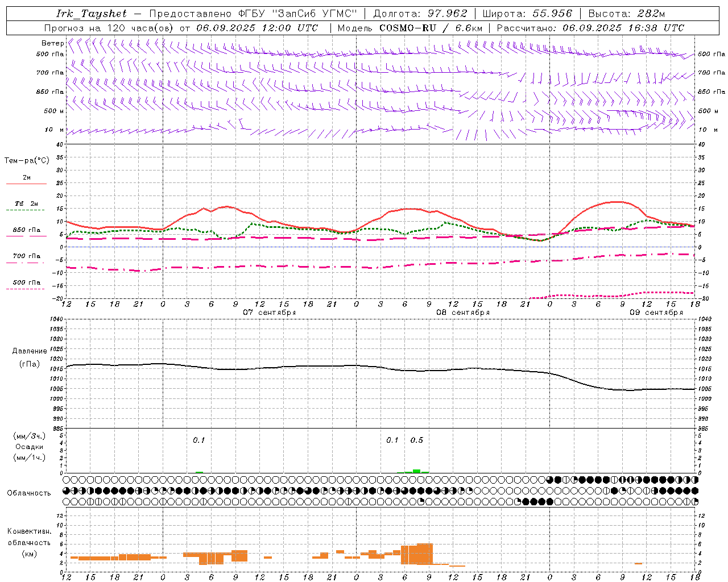The height and width of the screenshot is (582, 728).
Task: Click the Irk_Tayshet station title
Action: tap(92, 14)
